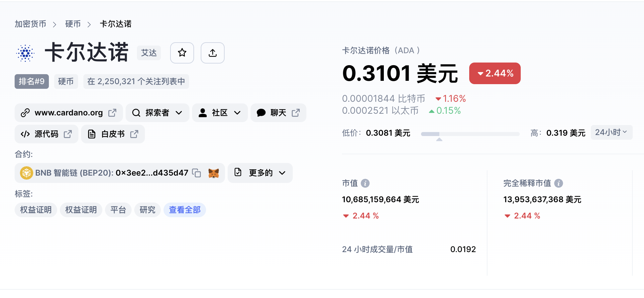Screen dimensions: 644x298
Task: Expand the 社区 community dropdown
Action: (220, 113)
